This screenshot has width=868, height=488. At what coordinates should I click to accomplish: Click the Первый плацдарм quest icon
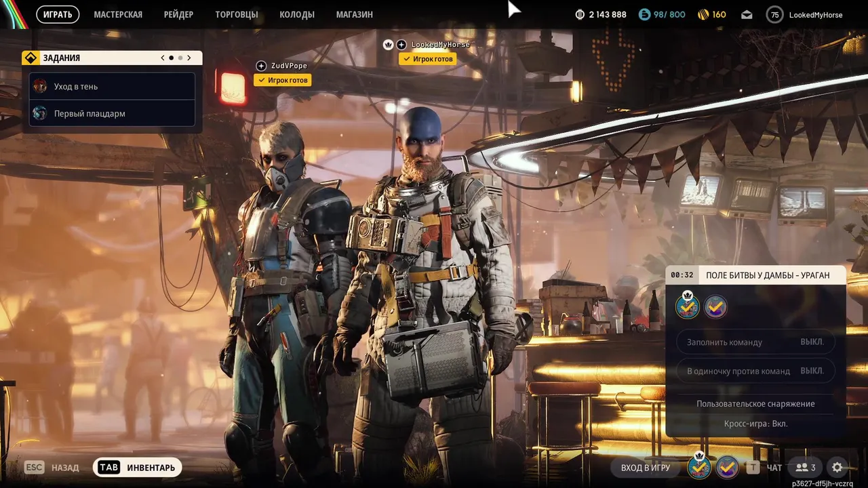click(40, 113)
